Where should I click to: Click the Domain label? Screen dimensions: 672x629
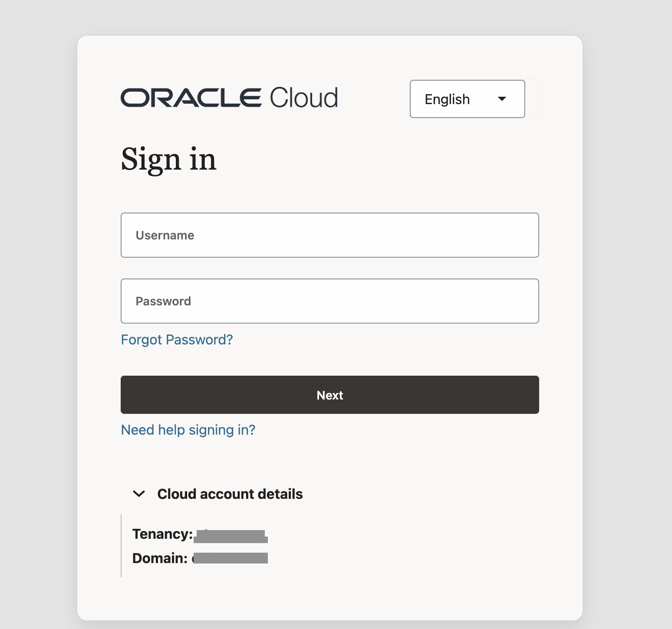[160, 558]
